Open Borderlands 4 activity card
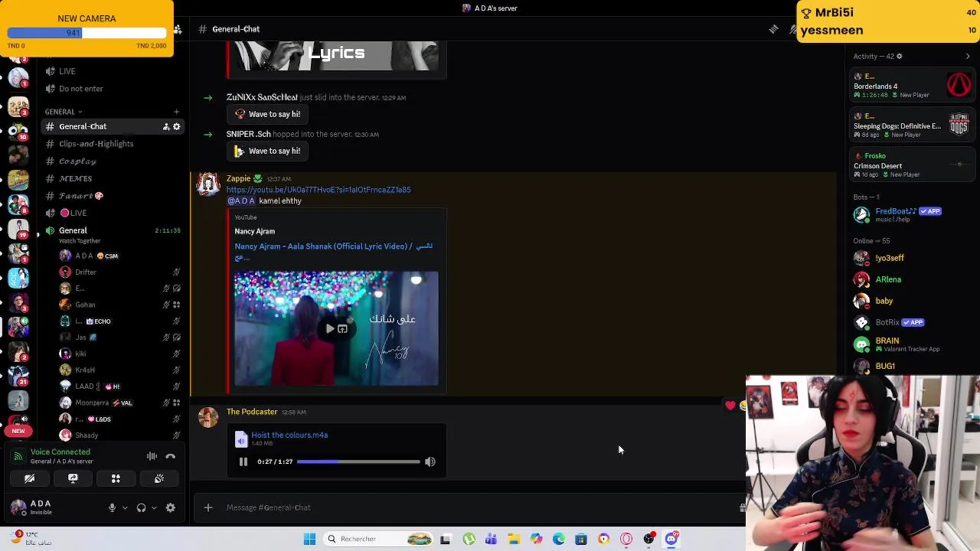 click(x=913, y=85)
